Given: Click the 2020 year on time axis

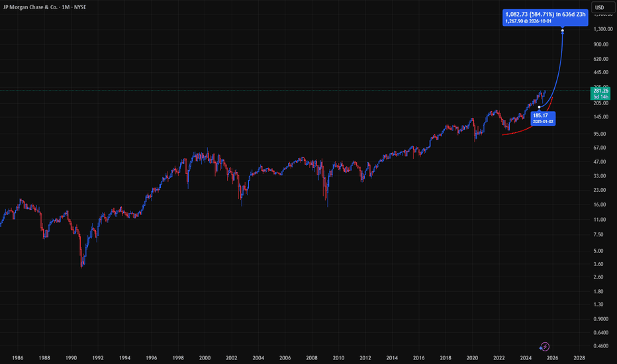Looking at the screenshot, I should tap(472, 358).
